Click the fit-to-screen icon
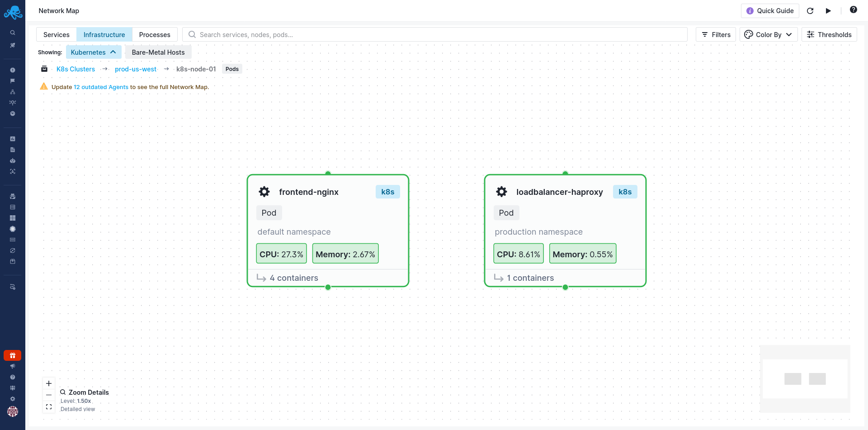This screenshot has width=868, height=430. [49, 407]
